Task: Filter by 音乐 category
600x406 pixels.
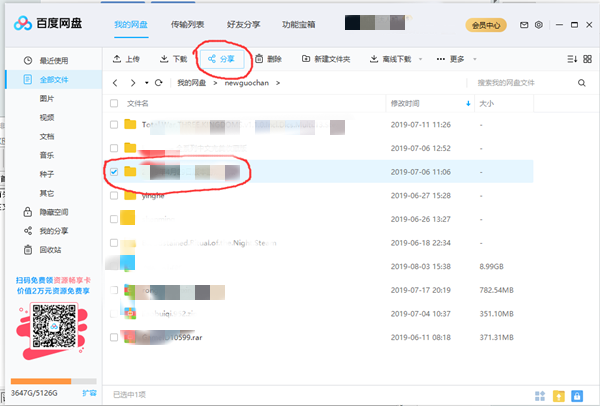Action: point(47,155)
